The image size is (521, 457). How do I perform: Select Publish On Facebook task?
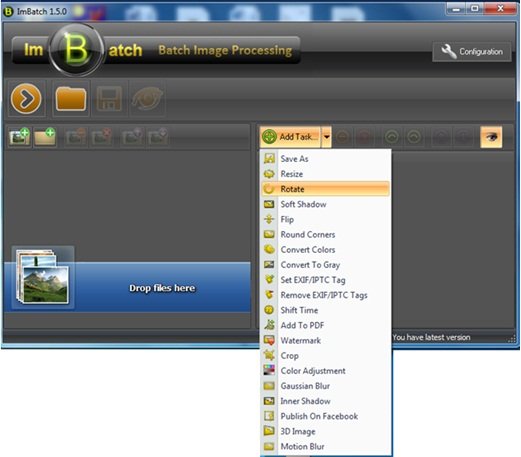click(325, 416)
